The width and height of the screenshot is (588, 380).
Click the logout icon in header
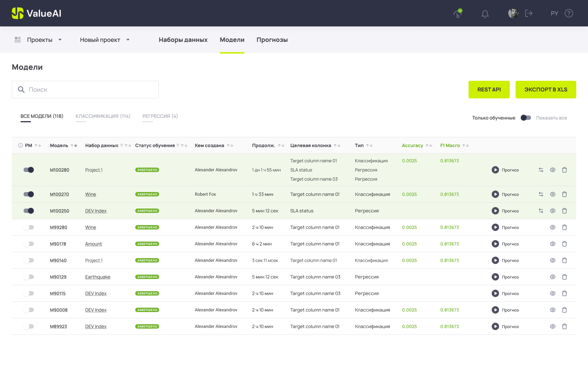click(x=529, y=14)
